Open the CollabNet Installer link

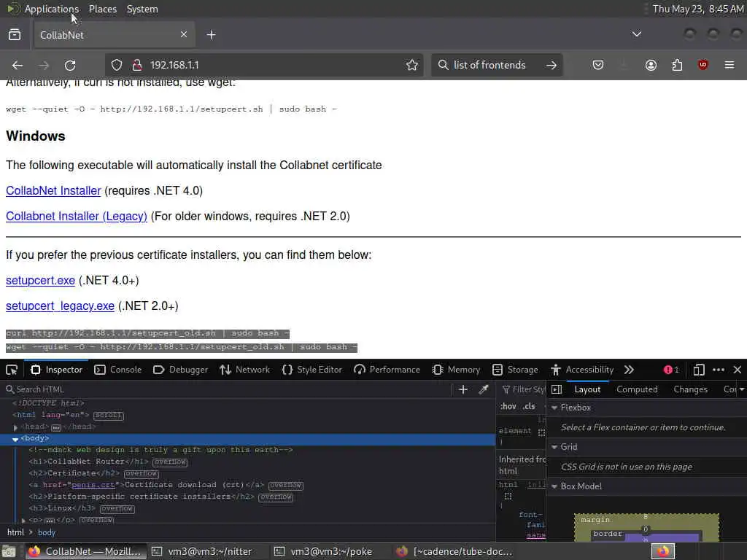[53, 191]
